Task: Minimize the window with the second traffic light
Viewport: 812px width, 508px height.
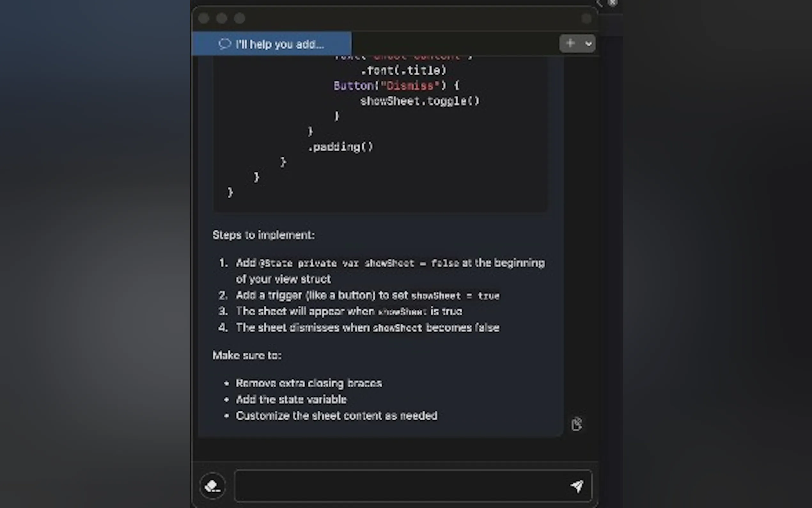Action: click(x=222, y=19)
